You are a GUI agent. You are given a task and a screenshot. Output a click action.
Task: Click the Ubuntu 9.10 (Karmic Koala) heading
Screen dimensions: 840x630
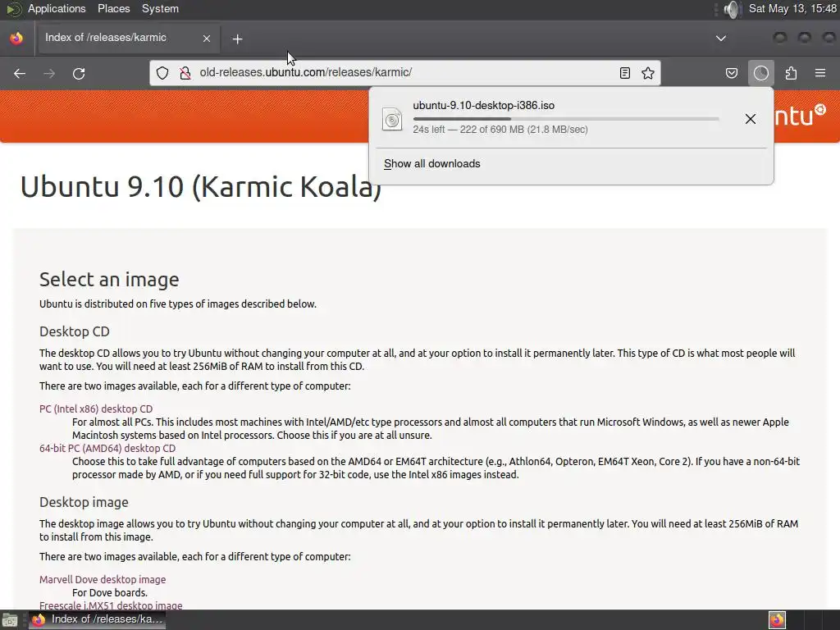click(201, 186)
